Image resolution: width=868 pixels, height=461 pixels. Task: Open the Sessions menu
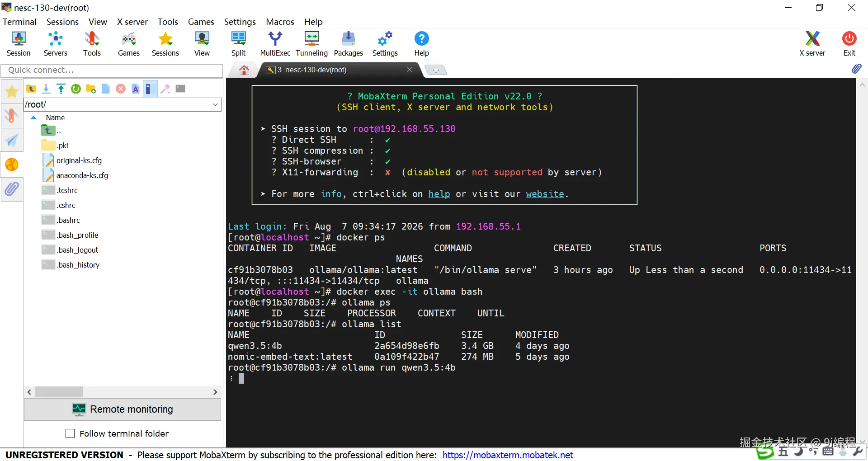62,22
